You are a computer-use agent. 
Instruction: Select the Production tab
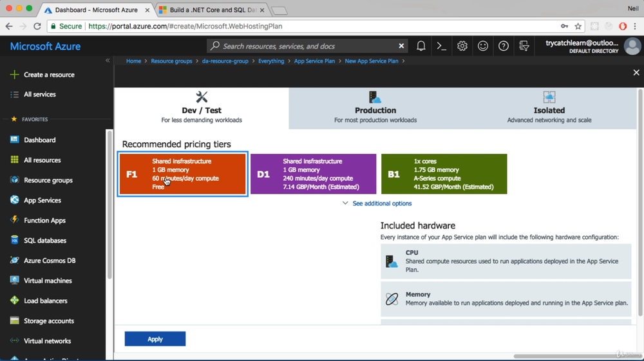[x=375, y=108]
